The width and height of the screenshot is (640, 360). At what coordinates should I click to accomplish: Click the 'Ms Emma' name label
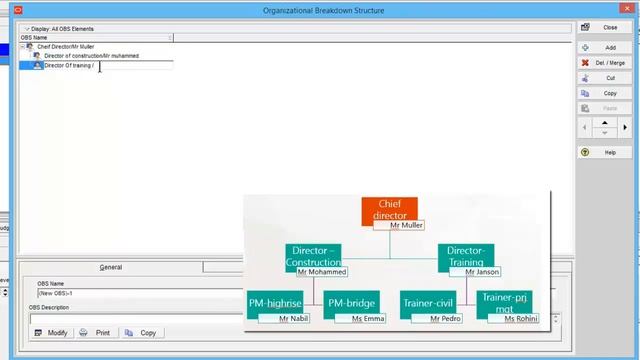[360, 318]
